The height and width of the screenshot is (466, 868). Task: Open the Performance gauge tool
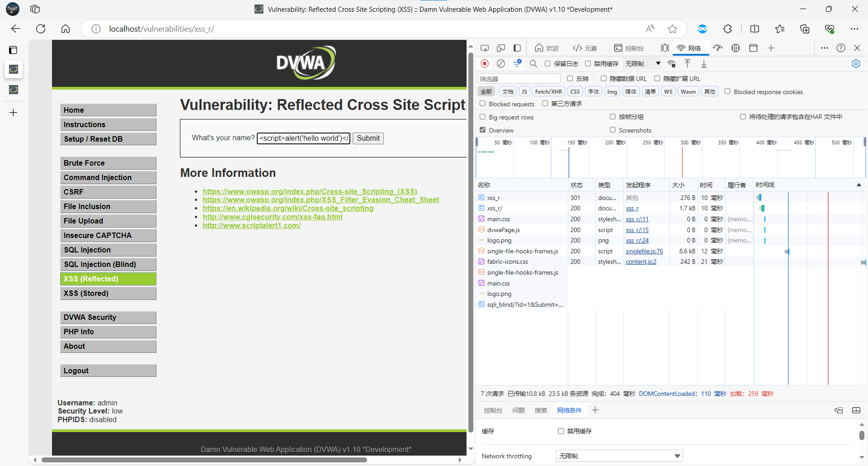pos(717,48)
